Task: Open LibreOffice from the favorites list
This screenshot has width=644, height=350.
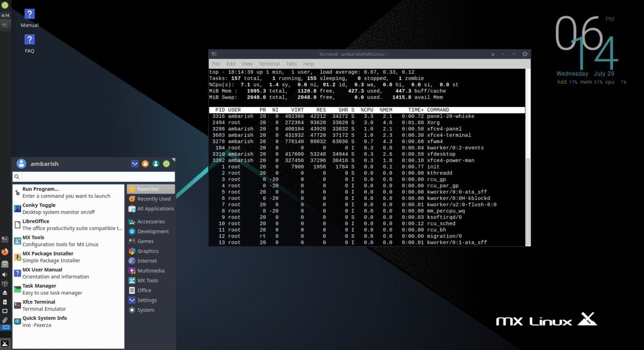Action: [x=69, y=225]
